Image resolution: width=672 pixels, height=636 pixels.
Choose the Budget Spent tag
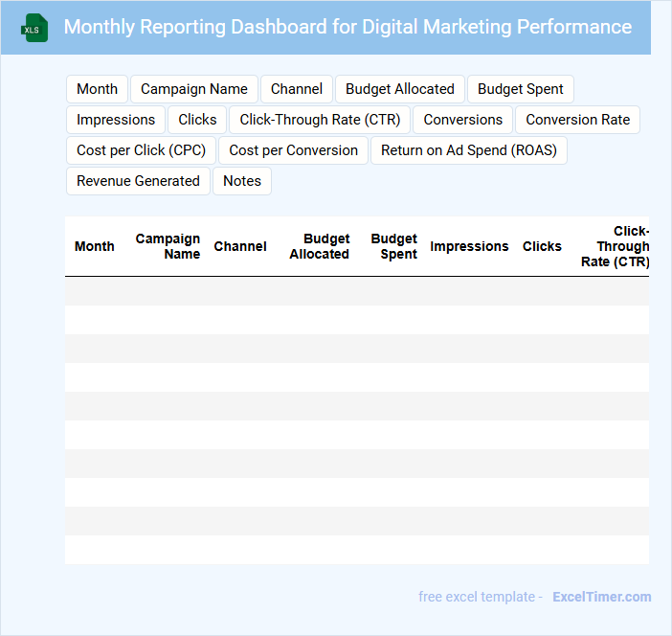pos(521,89)
